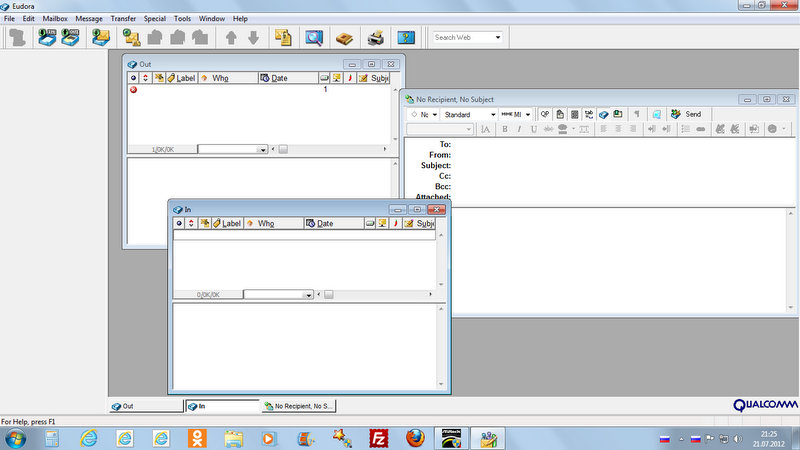Click the horizontal scrollbar thumb in Out window

pyautogui.click(x=283, y=149)
